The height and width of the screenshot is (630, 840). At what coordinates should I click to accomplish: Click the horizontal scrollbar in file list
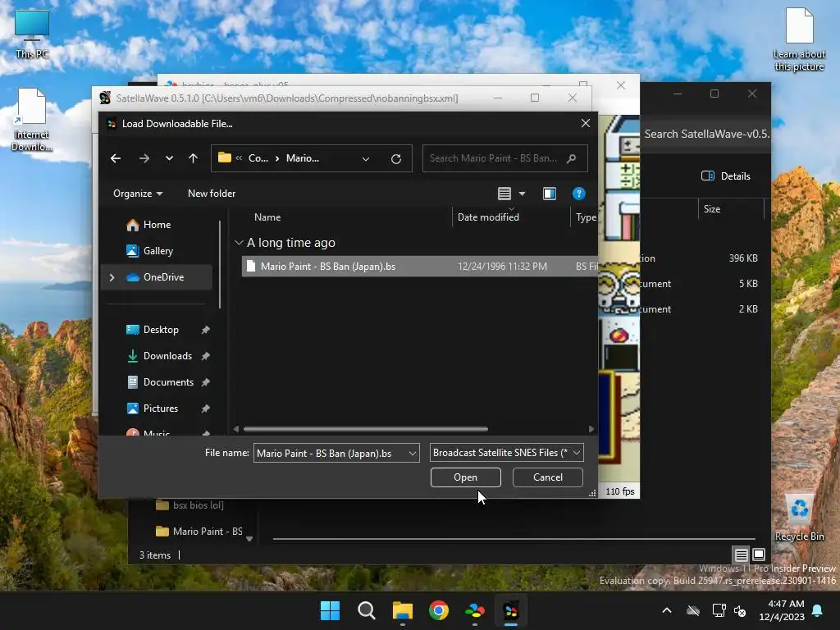pyautogui.click(x=365, y=429)
